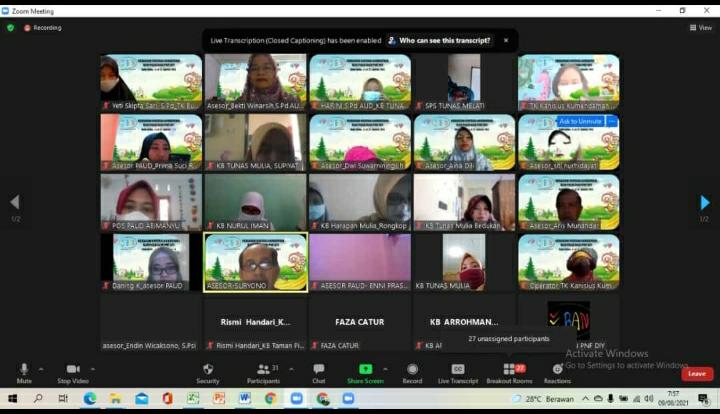Dismiss the live transcription notification
This screenshot has height=414, width=720.
click(506, 41)
